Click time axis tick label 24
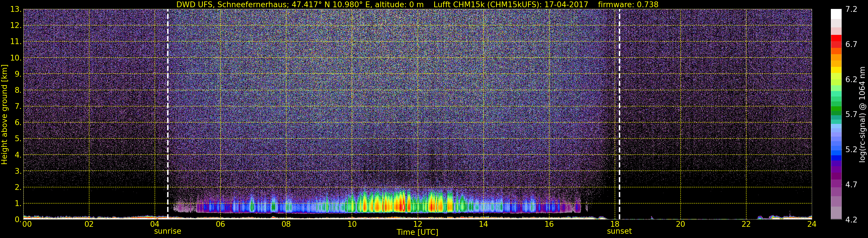Image resolution: width=868 pixels, height=238 pixels. [x=812, y=224]
